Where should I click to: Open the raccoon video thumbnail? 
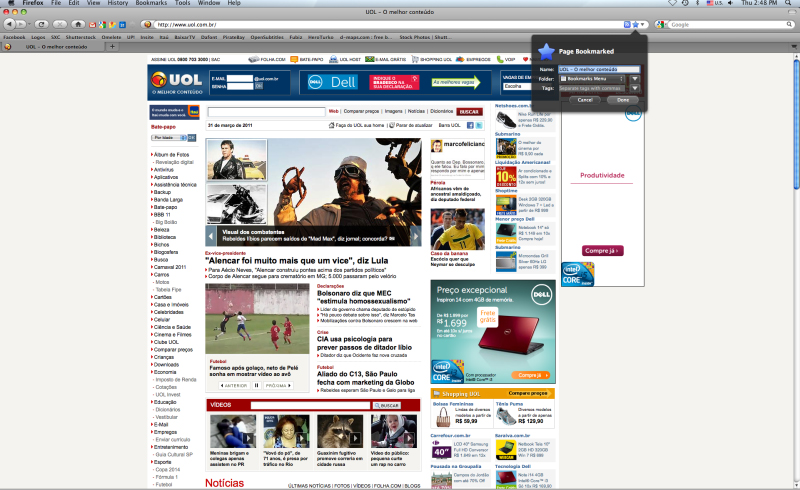[x=340, y=431]
